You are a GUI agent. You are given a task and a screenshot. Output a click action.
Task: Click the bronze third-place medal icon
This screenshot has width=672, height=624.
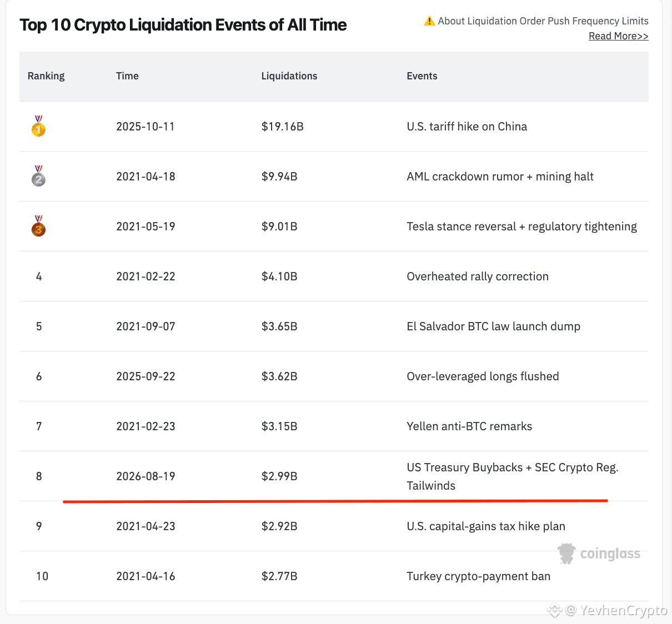click(x=38, y=226)
